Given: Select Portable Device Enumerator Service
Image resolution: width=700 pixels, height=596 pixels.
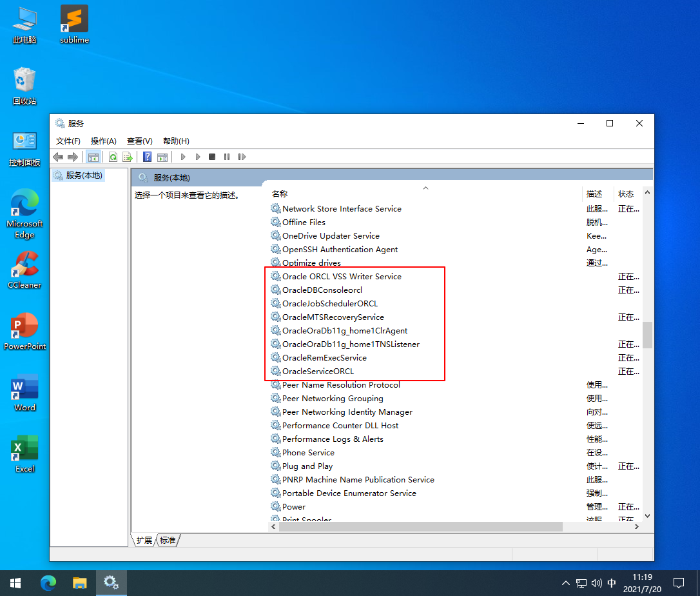Looking at the screenshot, I should (349, 493).
